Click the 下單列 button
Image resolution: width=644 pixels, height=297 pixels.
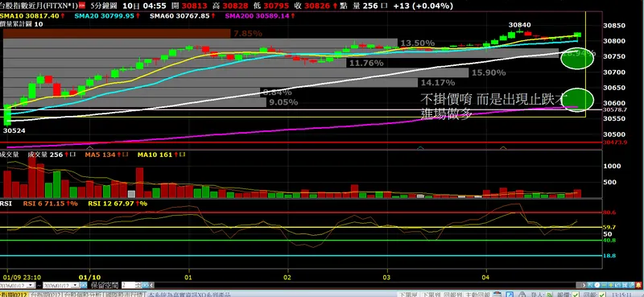click(431, 294)
